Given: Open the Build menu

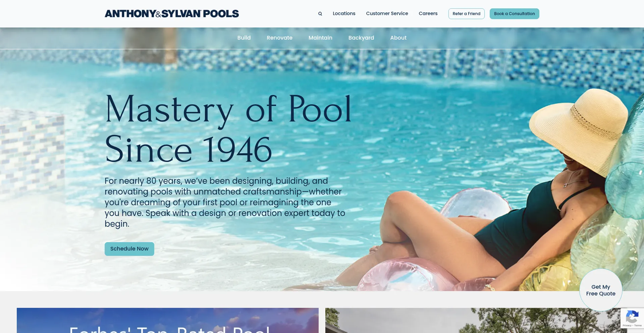Looking at the screenshot, I should [244, 38].
